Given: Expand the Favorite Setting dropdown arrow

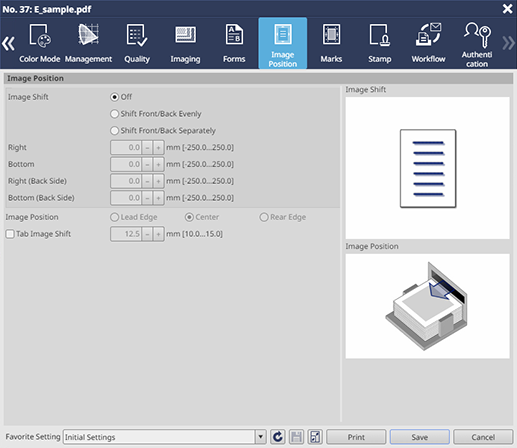Looking at the screenshot, I should (x=260, y=437).
